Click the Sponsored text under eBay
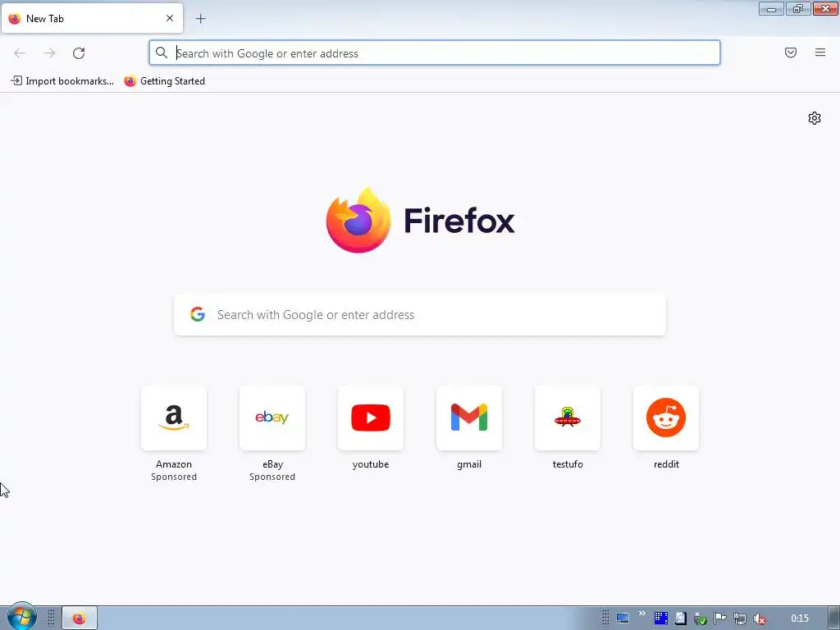Screen dimensions: 840x630 coord(272,477)
